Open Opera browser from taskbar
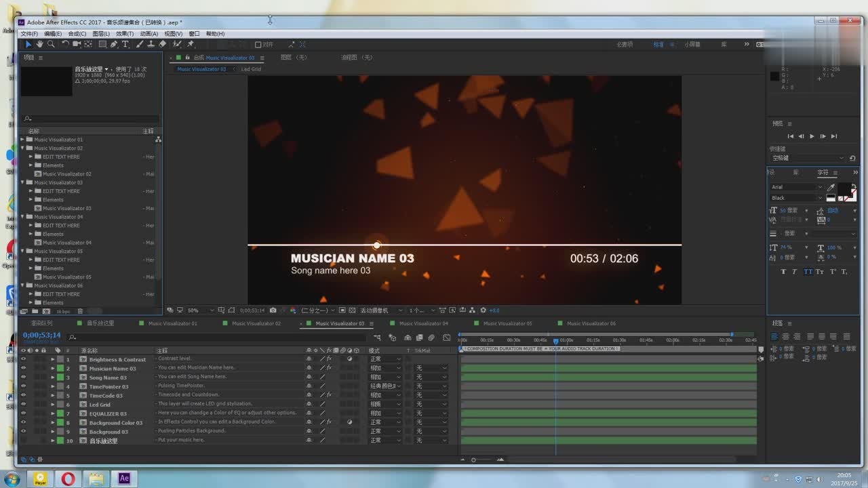 coord(68,479)
